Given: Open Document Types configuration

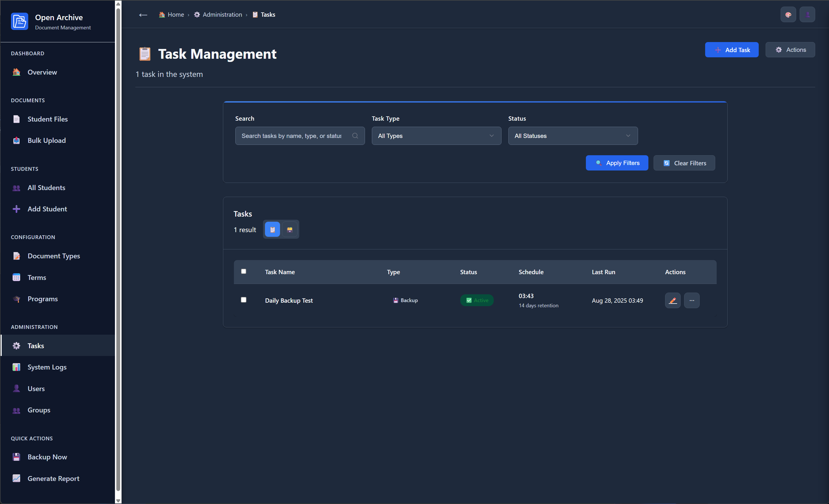Looking at the screenshot, I should click(58, 256).
